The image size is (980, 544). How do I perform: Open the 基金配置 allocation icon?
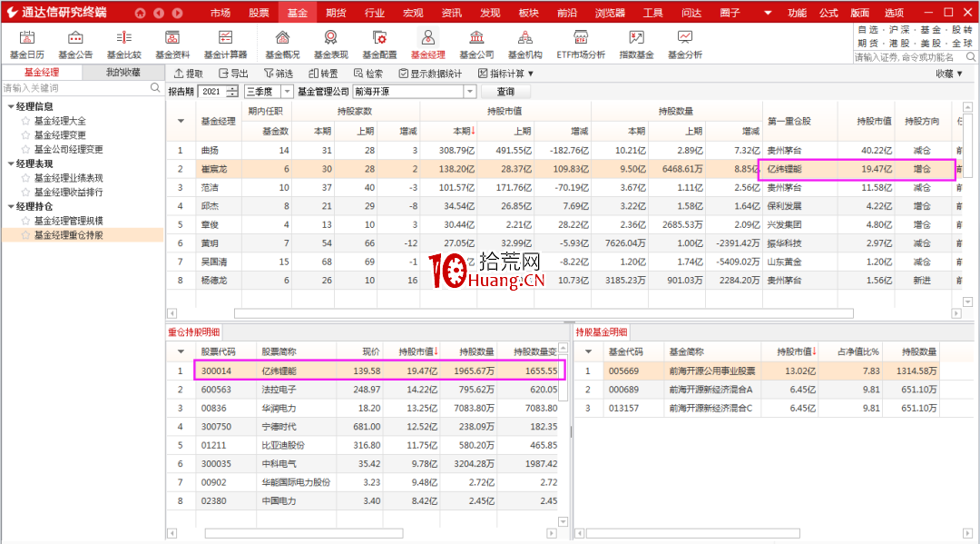point(379,45)
